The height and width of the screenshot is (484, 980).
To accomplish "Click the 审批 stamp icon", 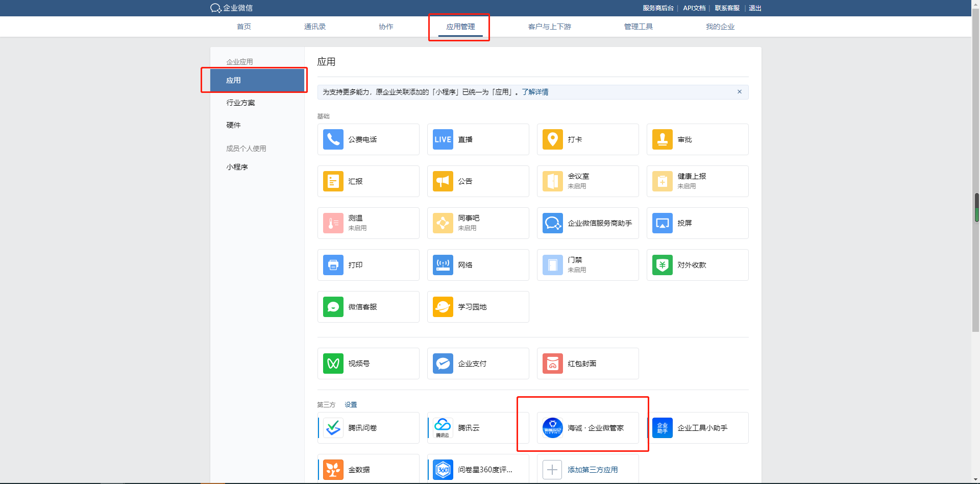I will [662, 139].
